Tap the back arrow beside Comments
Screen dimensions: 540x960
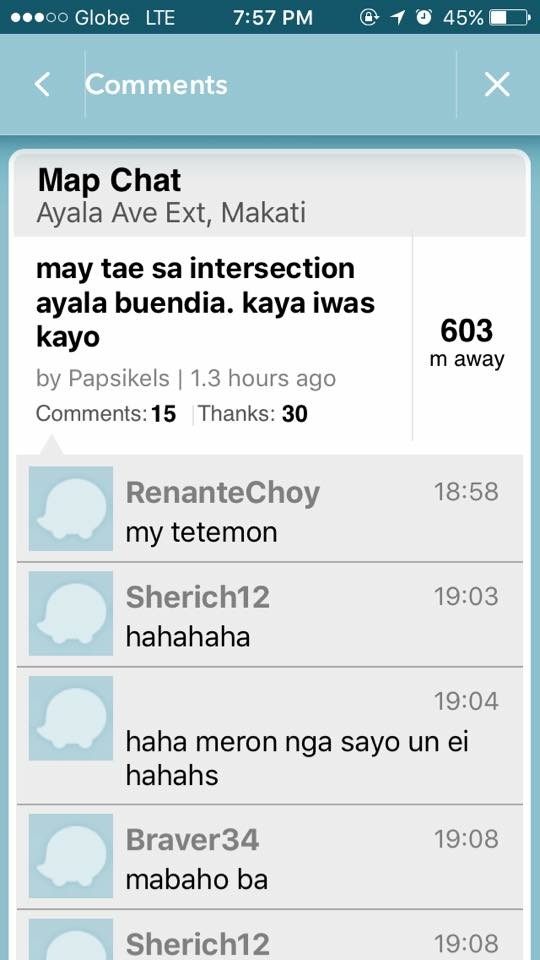pos(42,84)
